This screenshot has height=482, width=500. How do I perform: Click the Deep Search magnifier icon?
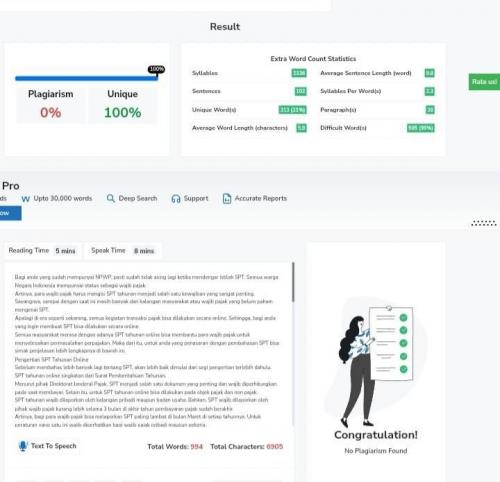click(110, 198)
